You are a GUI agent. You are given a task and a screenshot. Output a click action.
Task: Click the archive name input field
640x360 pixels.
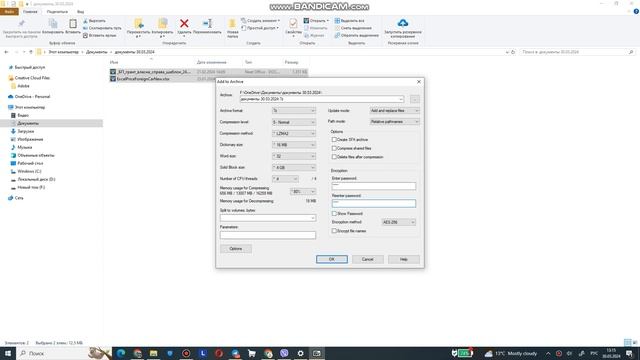click(322, 99)
